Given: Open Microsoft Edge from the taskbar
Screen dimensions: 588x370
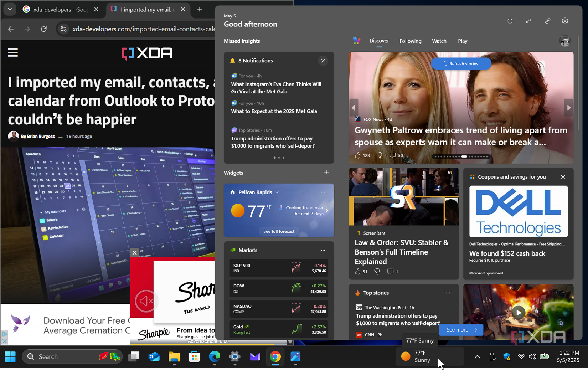Looking at the screenshot, I should click(x=214, y=356).
